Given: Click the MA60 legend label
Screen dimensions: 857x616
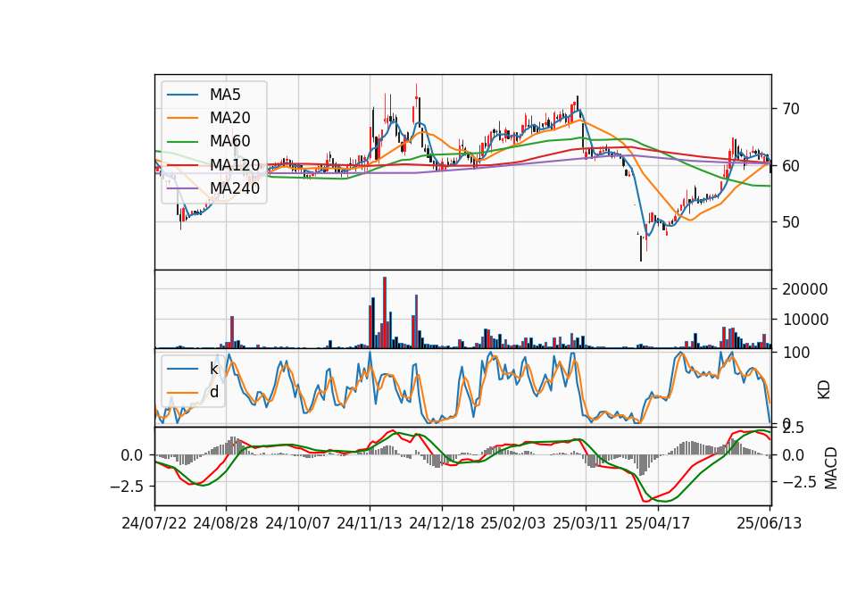Looking at the screenshot, I should tap(230, 141).
